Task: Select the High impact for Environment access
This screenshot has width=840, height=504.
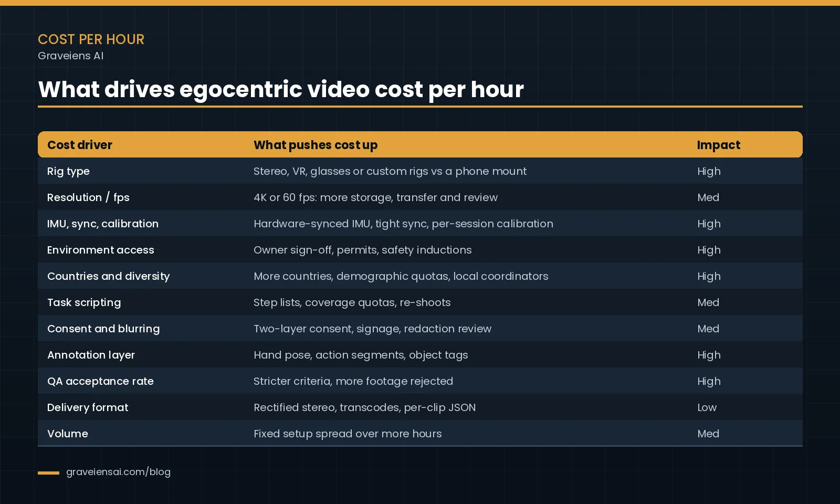Action: [709, 250]
